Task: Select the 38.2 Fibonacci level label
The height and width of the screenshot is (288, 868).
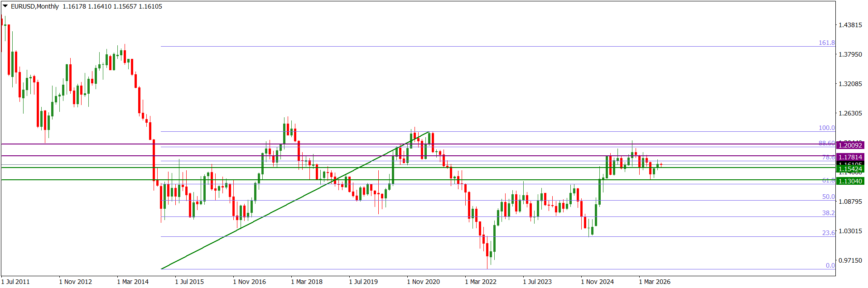Action: coord(828,213)
